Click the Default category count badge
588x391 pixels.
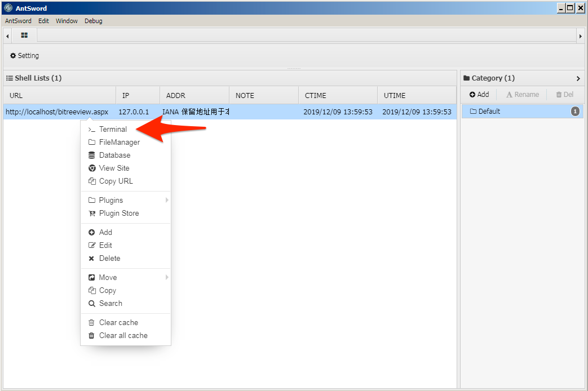point(575,112)
